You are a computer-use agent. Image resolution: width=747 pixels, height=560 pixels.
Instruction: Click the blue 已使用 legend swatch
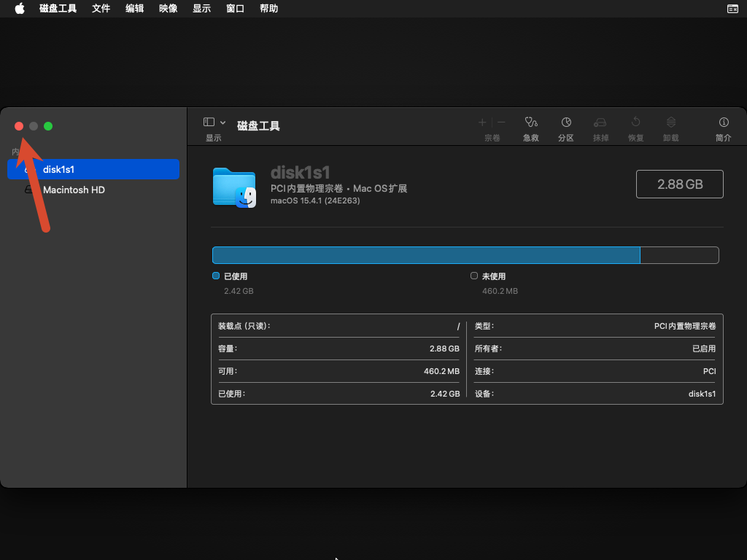click(x=216, y=276)
